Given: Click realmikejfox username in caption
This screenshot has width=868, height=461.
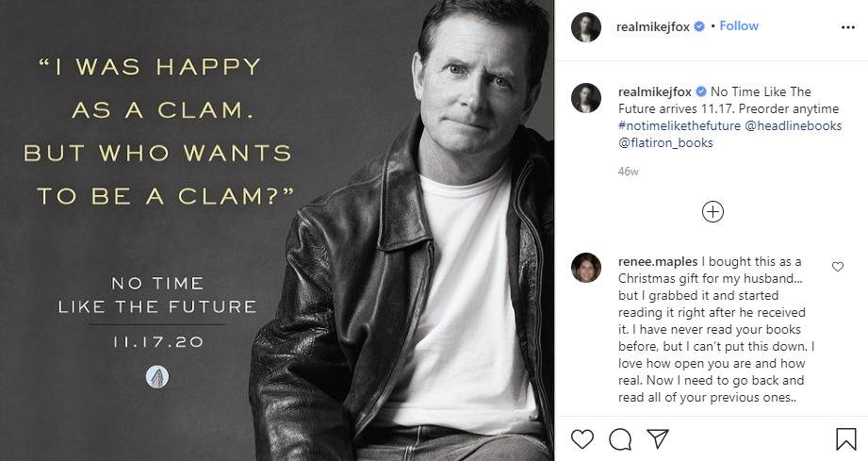Looking at the screenshot, I should (653, 91).
